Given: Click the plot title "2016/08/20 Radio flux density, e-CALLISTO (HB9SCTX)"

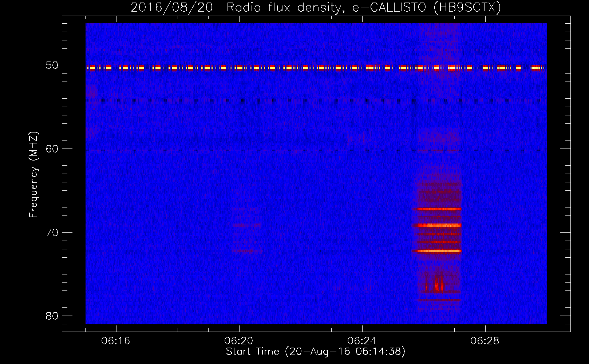Looking at the screenshot, I should pyautogui.click(x=316, y=7).
